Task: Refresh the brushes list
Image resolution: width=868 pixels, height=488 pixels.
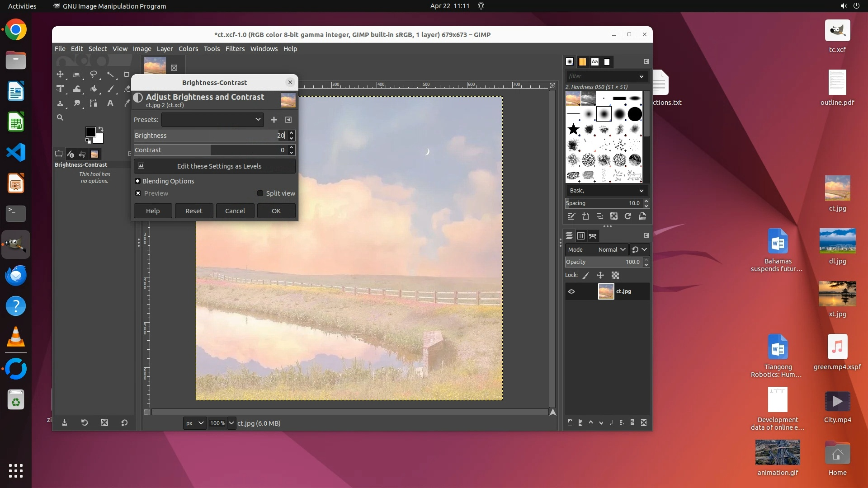Action: [x=628, y=216]
